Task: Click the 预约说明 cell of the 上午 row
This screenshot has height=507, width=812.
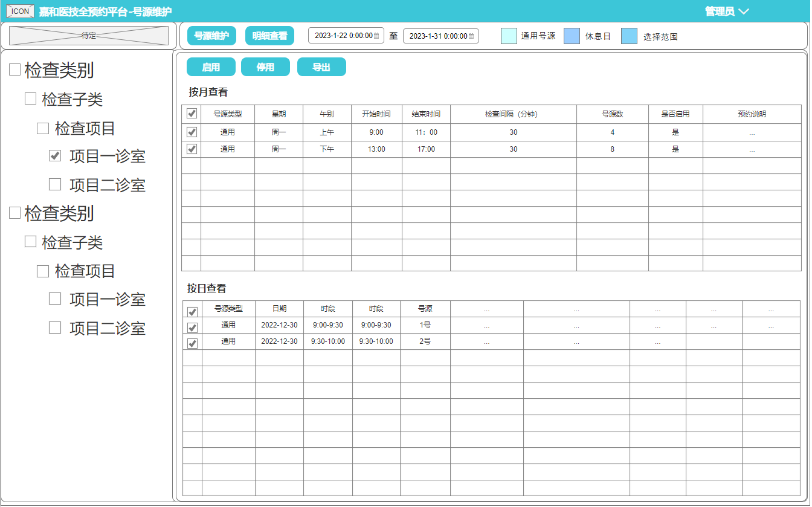Action: pos(752,132)
